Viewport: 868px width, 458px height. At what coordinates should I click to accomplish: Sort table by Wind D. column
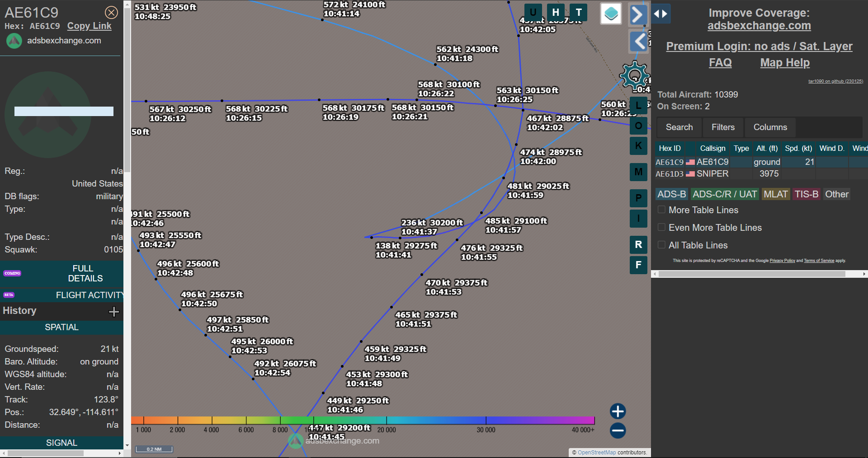point(832,148)
